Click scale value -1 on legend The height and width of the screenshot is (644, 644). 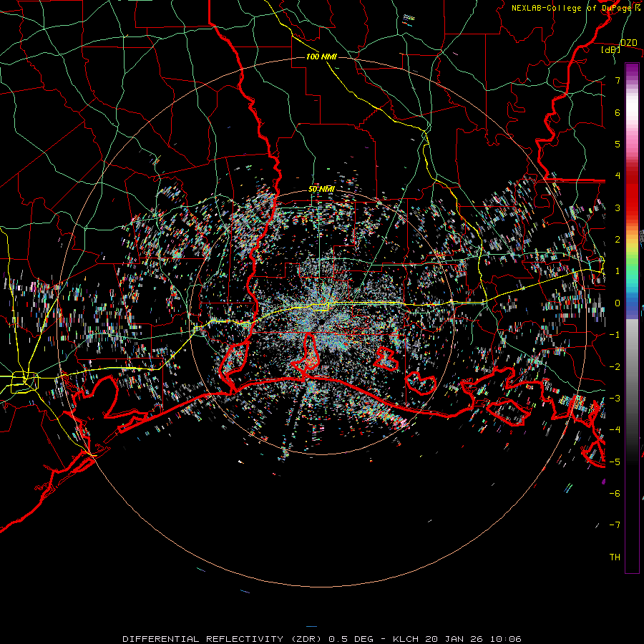click(x=615, y=335)
